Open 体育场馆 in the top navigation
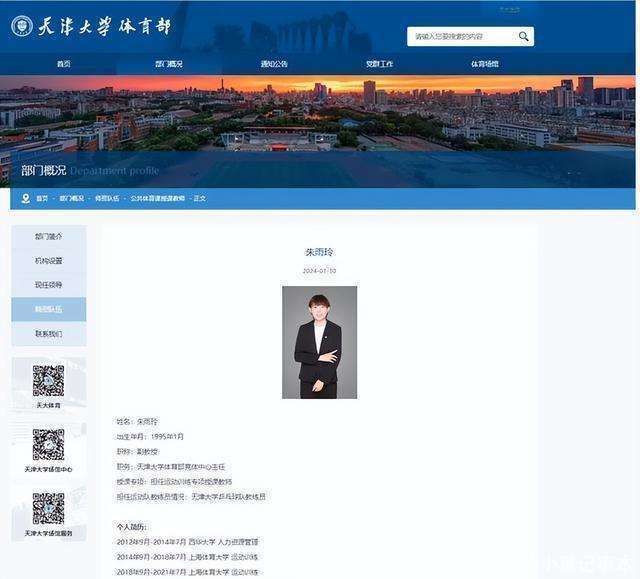The height and width of the screenshot is (579, 640). 484,64
